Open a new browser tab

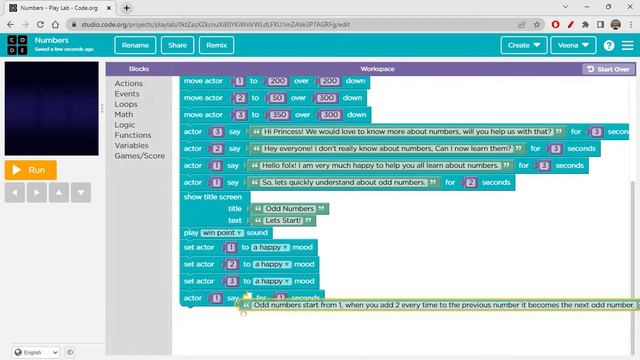pos(127,8)
